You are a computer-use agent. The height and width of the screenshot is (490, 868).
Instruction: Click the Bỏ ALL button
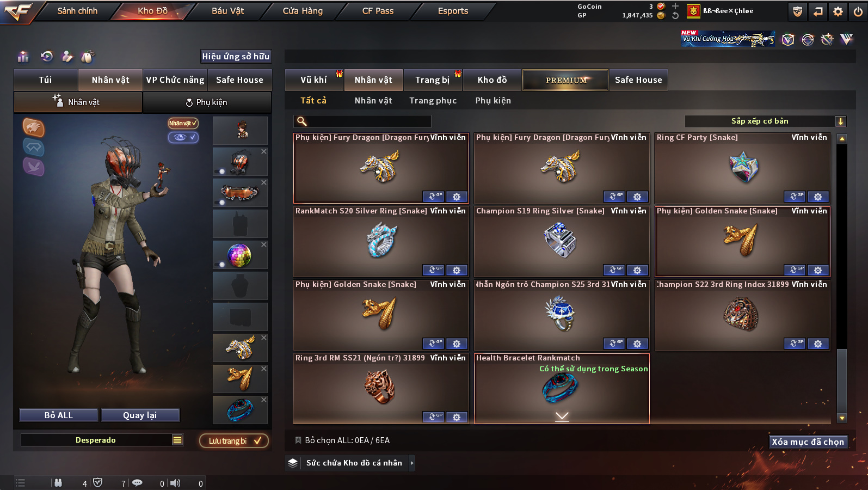point(59,415)
